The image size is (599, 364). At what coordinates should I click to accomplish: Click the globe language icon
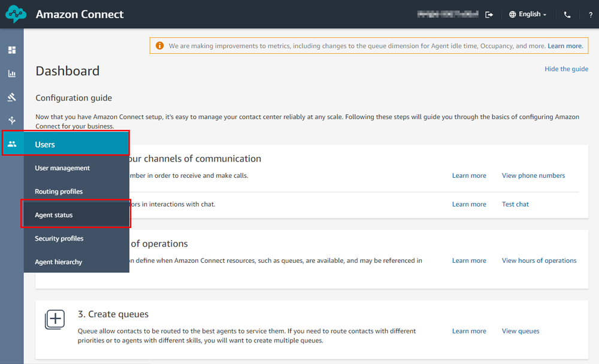click(x=512, y=14)
